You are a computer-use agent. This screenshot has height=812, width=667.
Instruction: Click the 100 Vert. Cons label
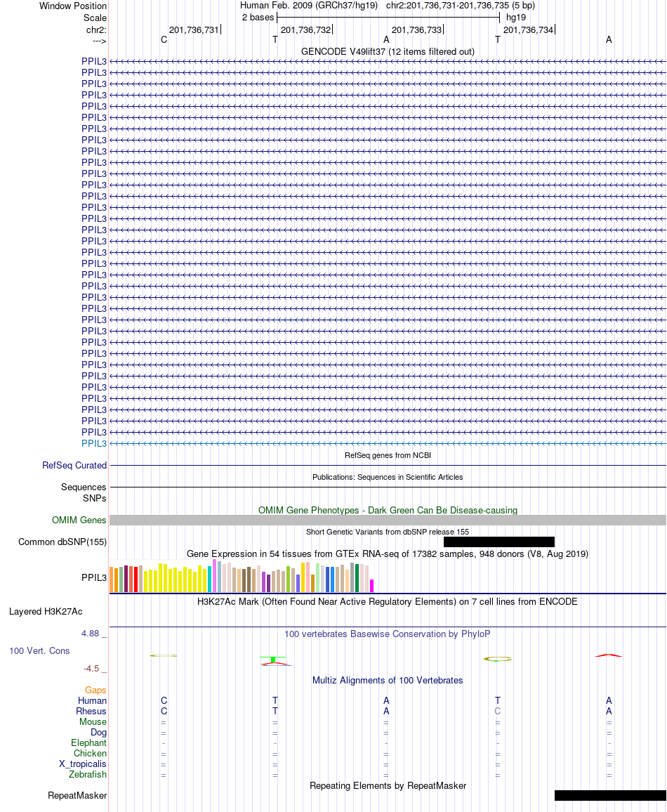coord(39,651)
